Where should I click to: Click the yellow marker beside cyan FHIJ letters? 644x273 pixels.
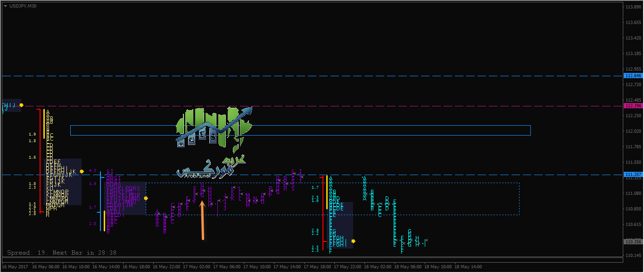click(x=21, y=105)
